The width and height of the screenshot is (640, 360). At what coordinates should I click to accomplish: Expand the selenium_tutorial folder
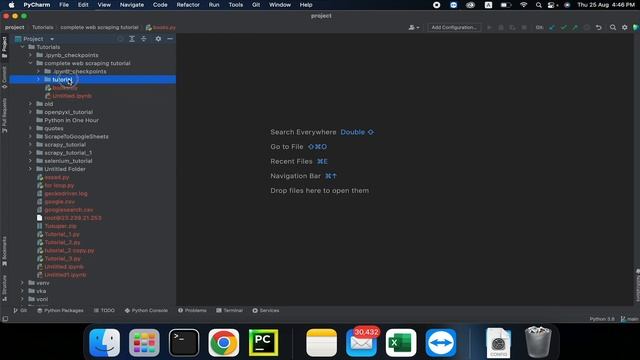click(31, 161)
